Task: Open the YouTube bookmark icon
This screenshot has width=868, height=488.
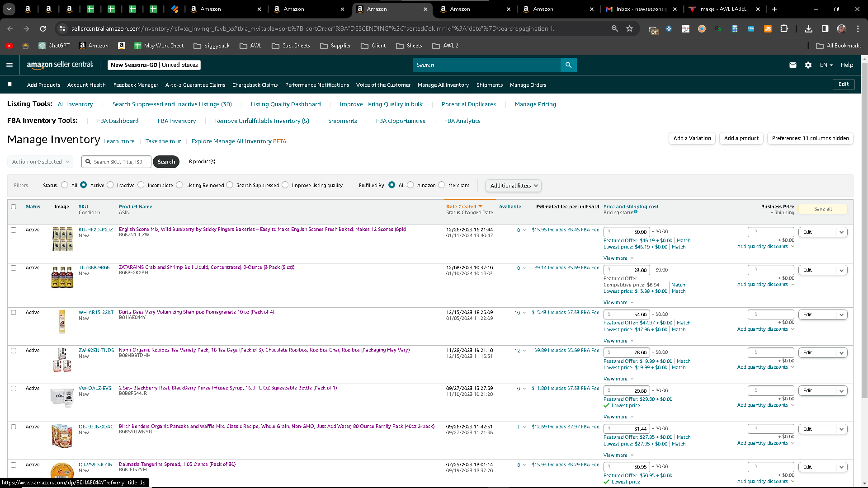Action: click(x=9, y=46)
